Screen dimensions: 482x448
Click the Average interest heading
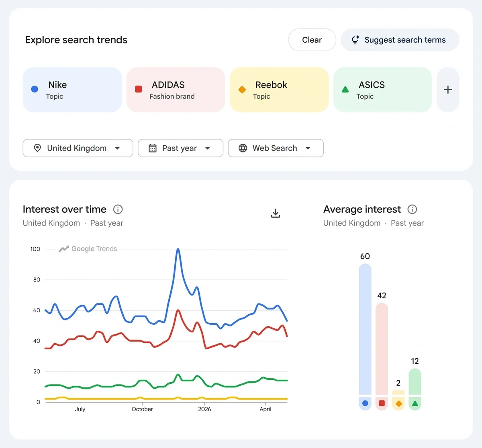click(x=362, y=209)
